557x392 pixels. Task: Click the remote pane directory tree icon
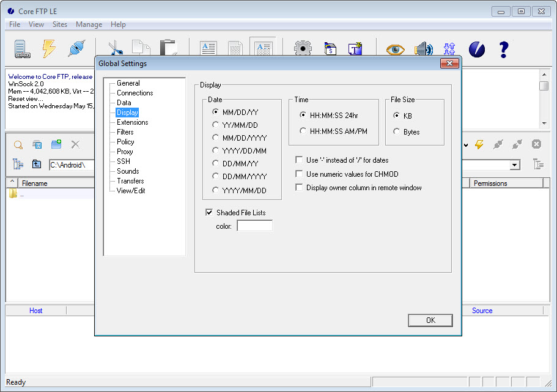539,164
